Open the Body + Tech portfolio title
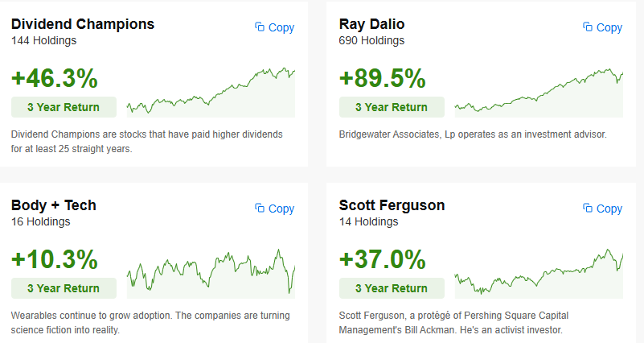The height and width of the screenshot is (343, 644). 53,205
